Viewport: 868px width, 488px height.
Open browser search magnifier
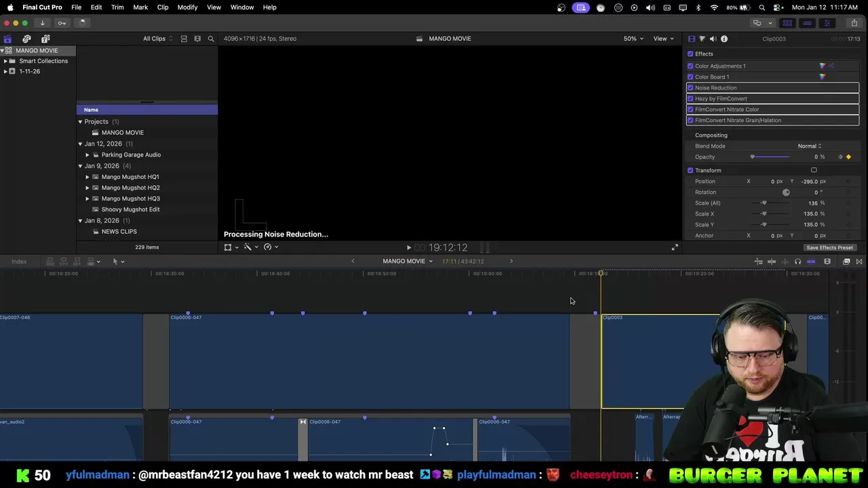tap(211, 39)
